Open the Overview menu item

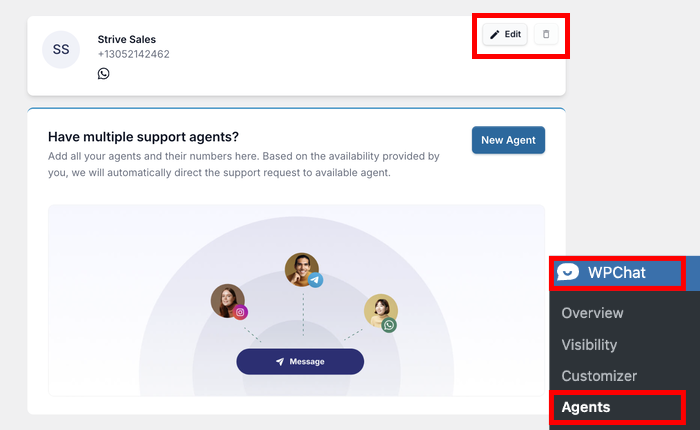[592, 313]
